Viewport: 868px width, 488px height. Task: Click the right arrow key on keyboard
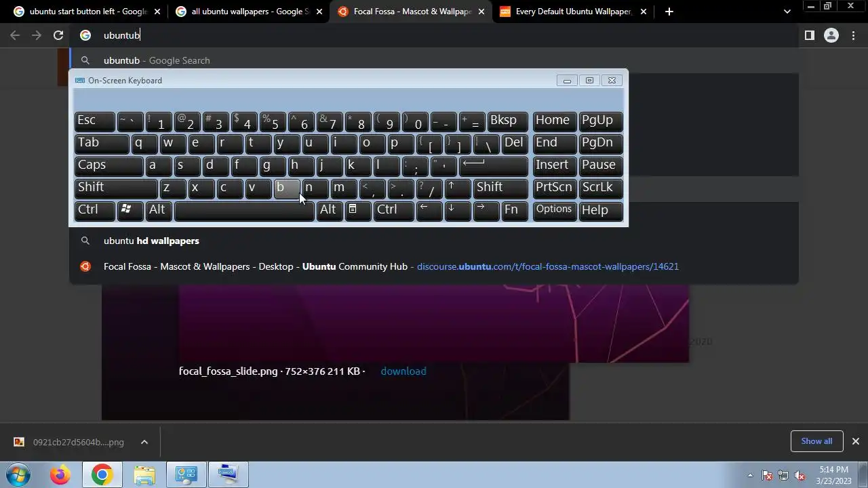pyautogui.click(x=486, y=210)
